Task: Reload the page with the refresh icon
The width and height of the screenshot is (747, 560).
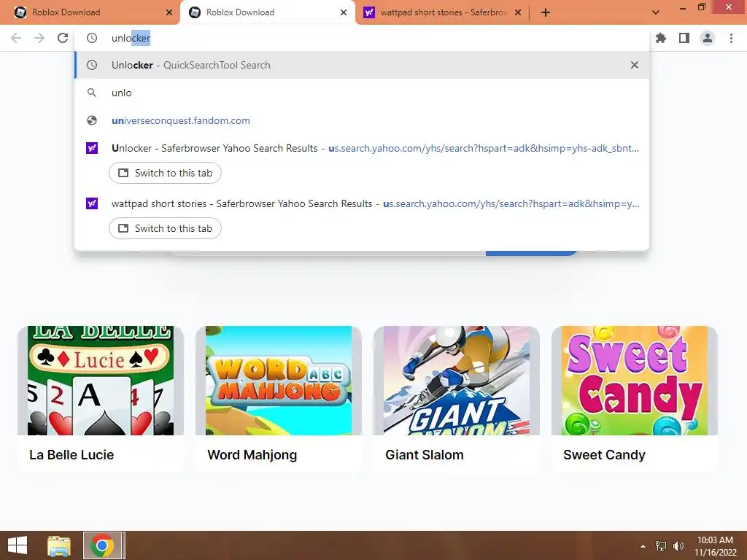Action: [63, 38]
